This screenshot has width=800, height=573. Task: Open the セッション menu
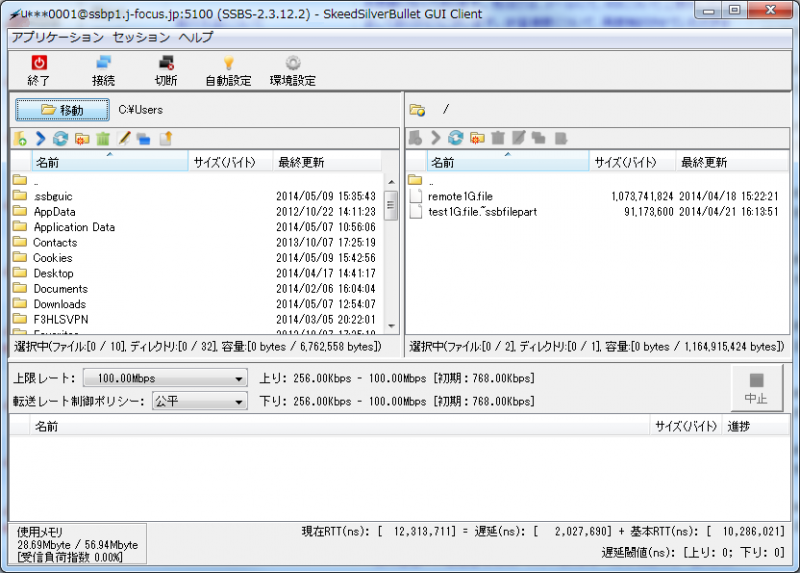(141, 37)
